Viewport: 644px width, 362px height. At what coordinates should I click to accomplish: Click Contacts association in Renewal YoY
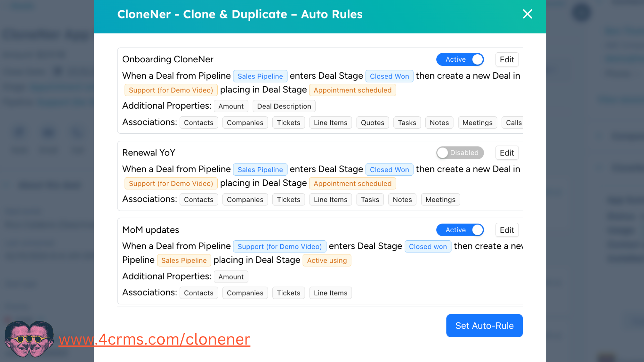(199, 200)
